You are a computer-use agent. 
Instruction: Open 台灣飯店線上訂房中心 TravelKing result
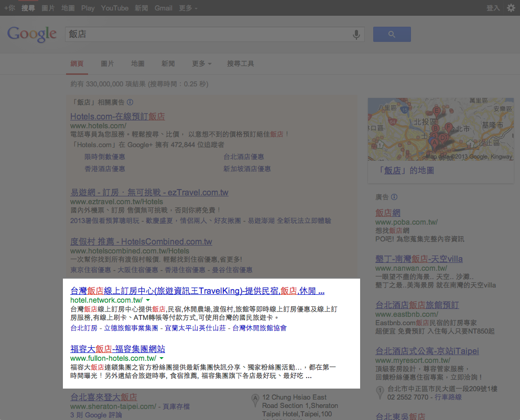(x=197, y=291)
